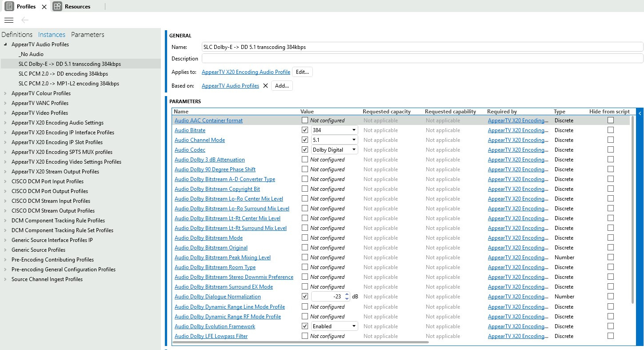Click the back arrow icon
Image resolution: width=644 pixels, height=350 pixels.
click(x=25, y=20)
